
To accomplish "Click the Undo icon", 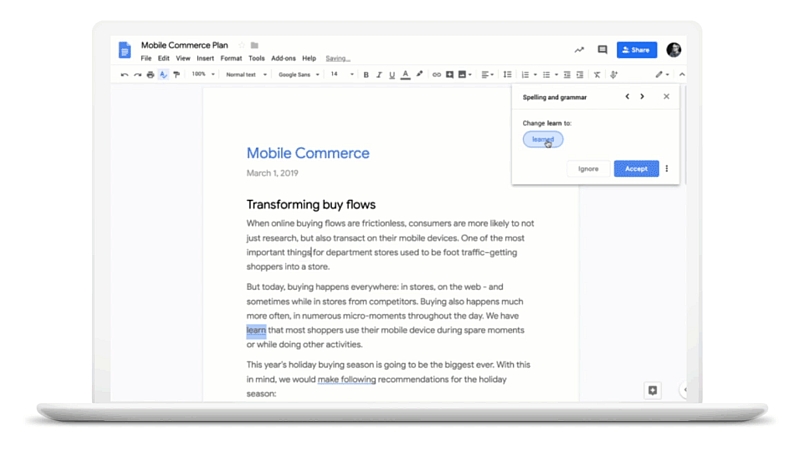I will (x=124, y=74).
